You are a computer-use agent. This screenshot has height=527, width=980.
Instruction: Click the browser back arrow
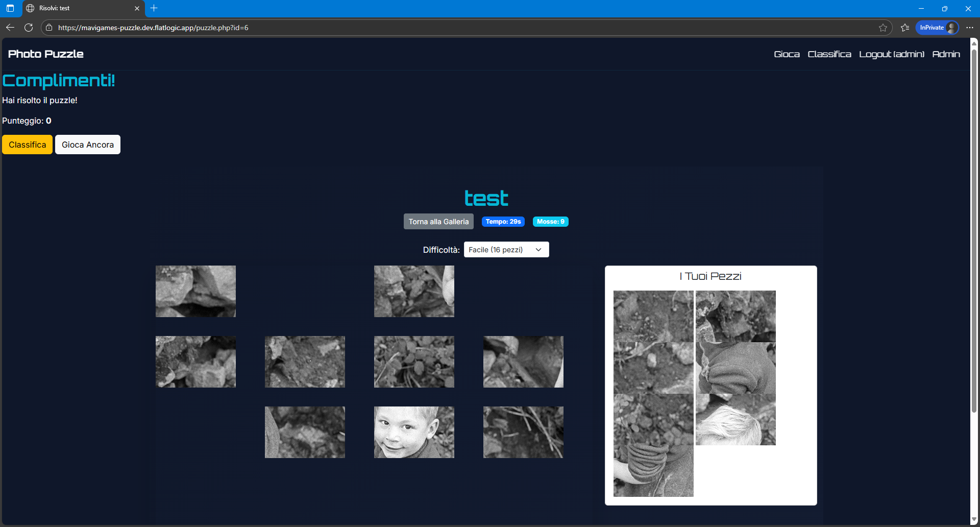coord(10,28)
